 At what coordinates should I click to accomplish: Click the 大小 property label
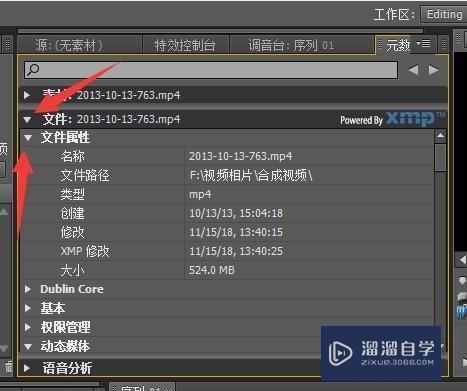[72, 270]
